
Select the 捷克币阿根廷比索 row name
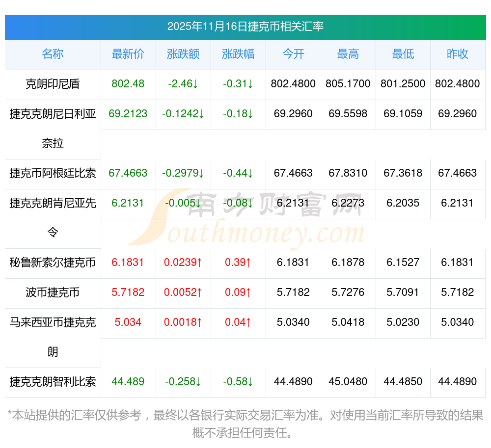point(53,173)
